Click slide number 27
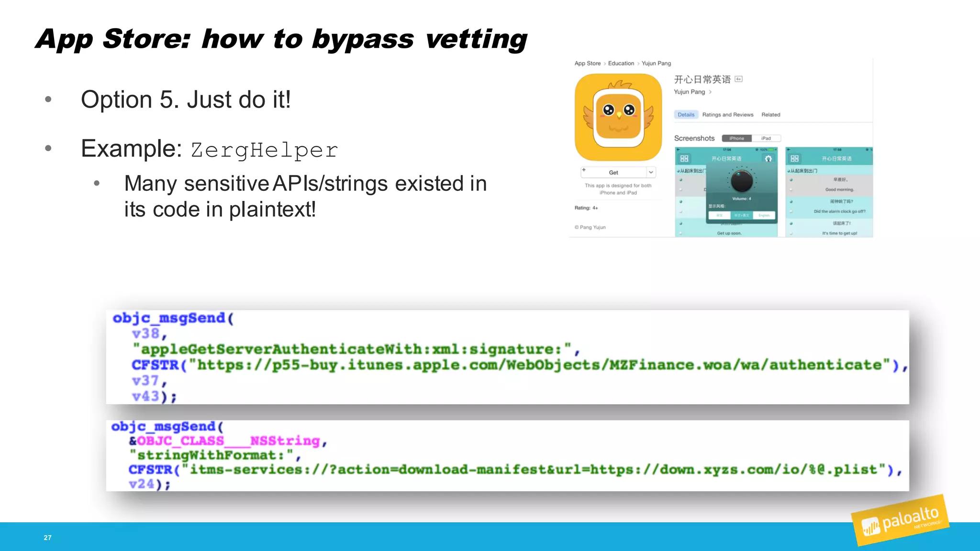Image resolution: width=980 pixels, height=551 pixels. point(47,538)
